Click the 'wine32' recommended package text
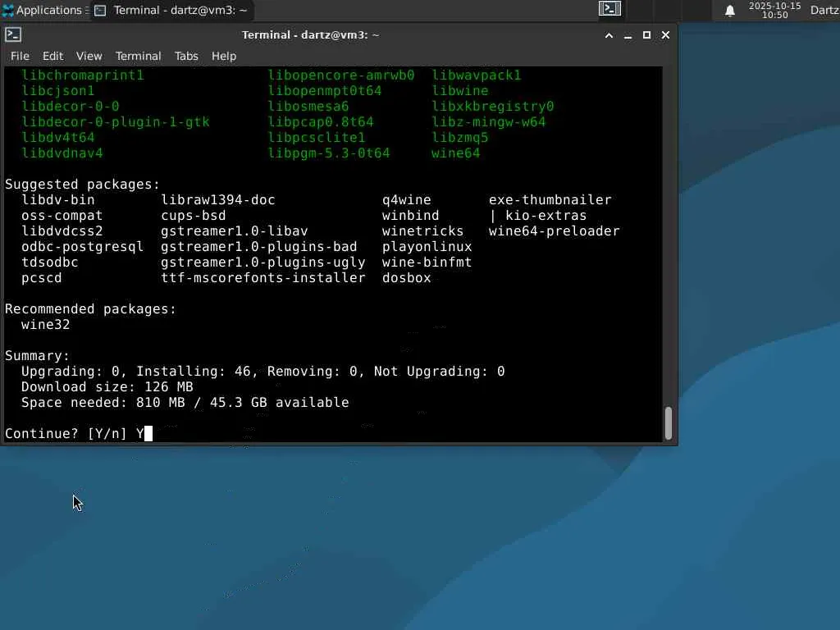Image resolution: width=840 pixels, height=630 pixels. (x=46, y=325)
